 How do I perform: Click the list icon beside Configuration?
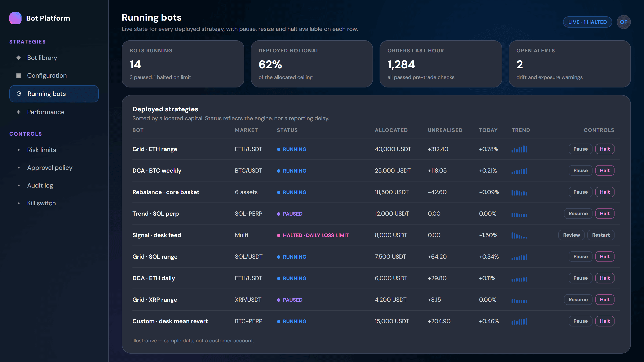[18, 76]
